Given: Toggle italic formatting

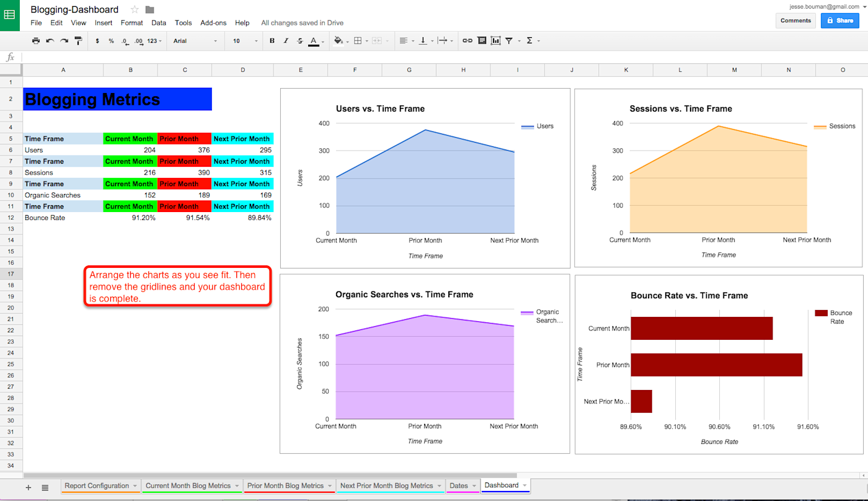Looking at the screenshot, I should [286, 41].
